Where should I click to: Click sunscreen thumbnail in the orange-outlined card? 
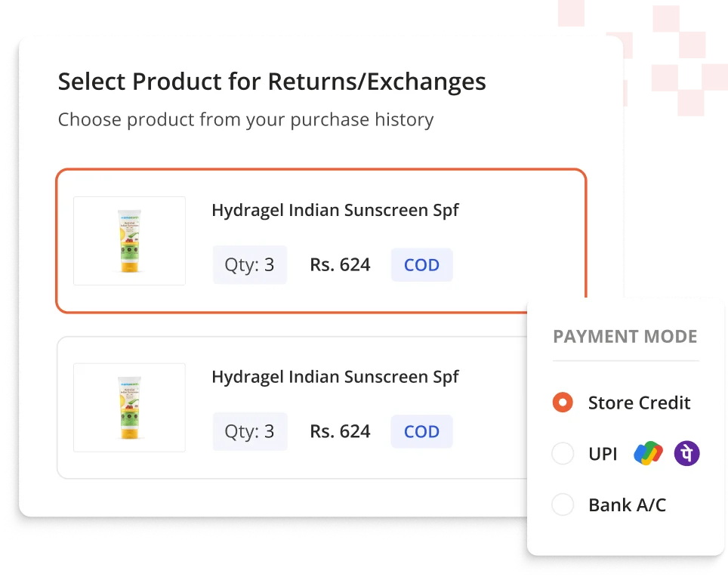point(129,241)
